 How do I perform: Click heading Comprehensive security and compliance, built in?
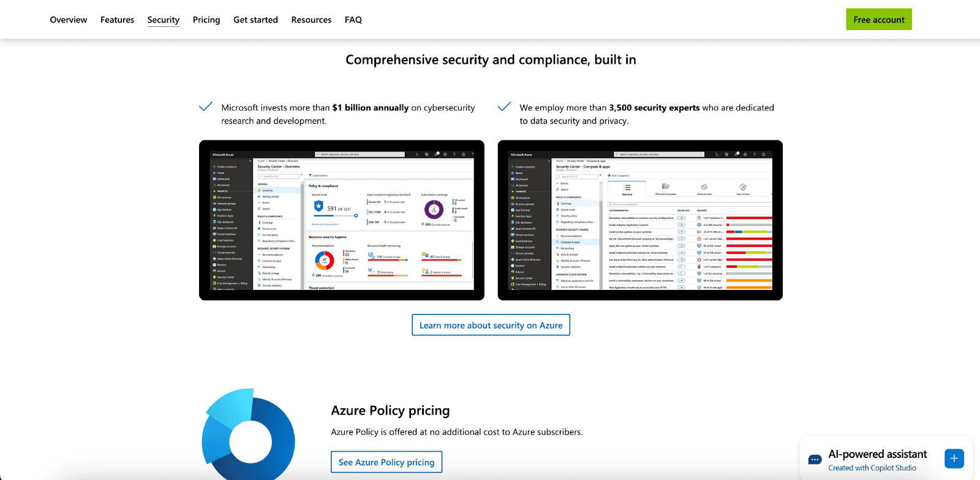pyautogui.click(x=491, y=59)
